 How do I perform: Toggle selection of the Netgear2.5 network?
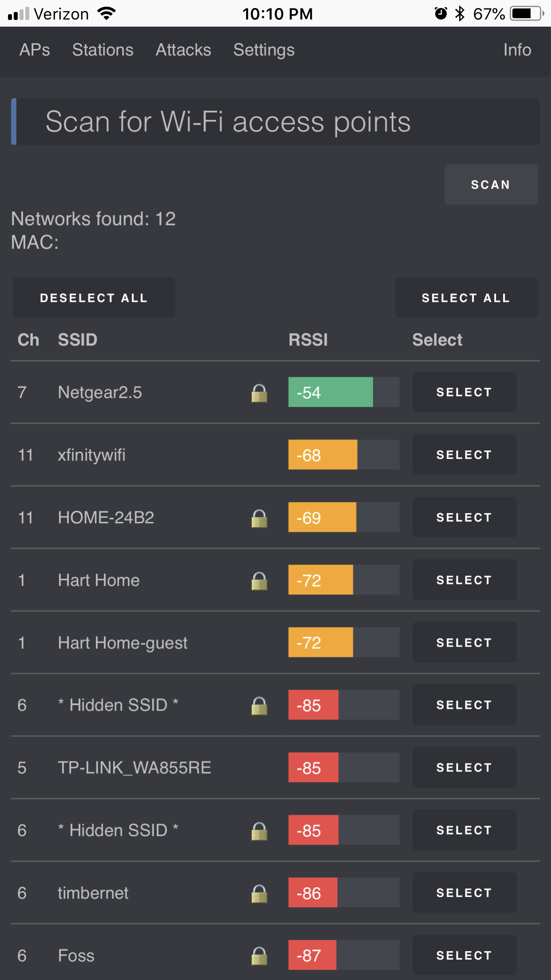[x=464, y=392]
